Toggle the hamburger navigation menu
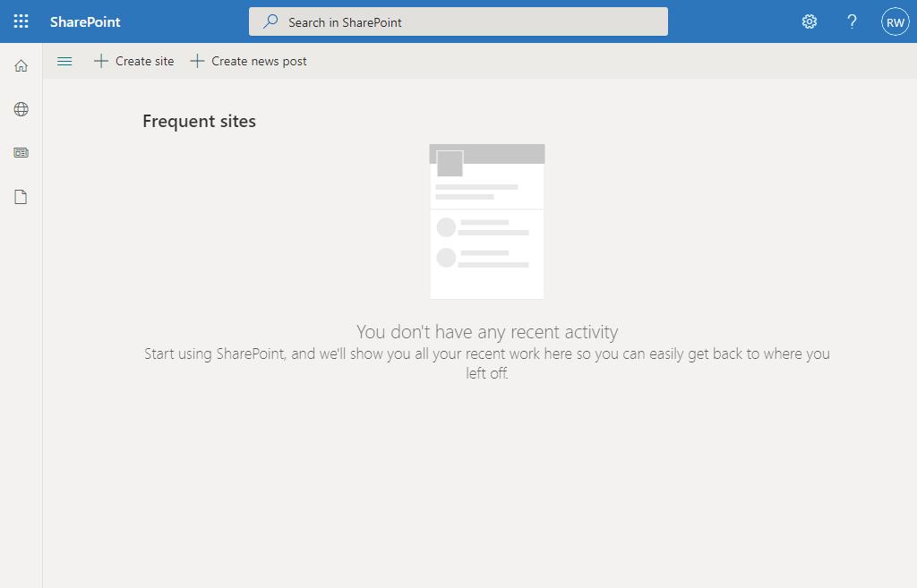Image resolution: width=917 pixels, height=588 pixels. [x=64, y=61]
